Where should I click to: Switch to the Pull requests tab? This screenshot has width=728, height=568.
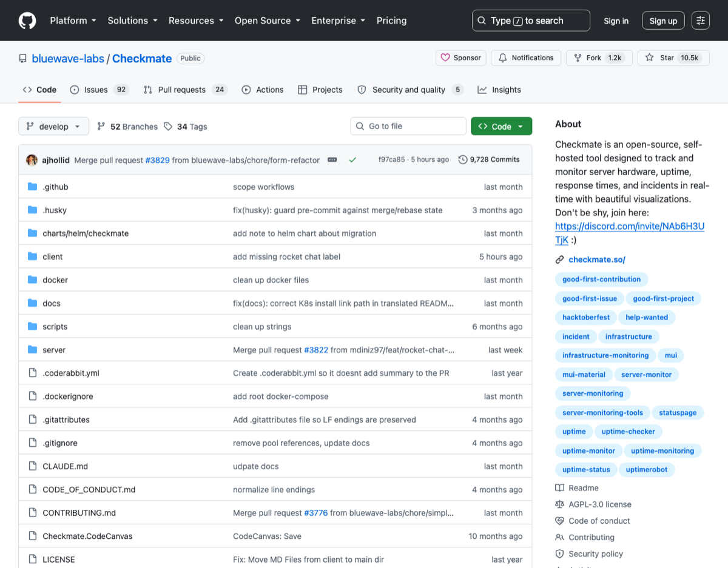pyautogui.click(x=185, y=90)
